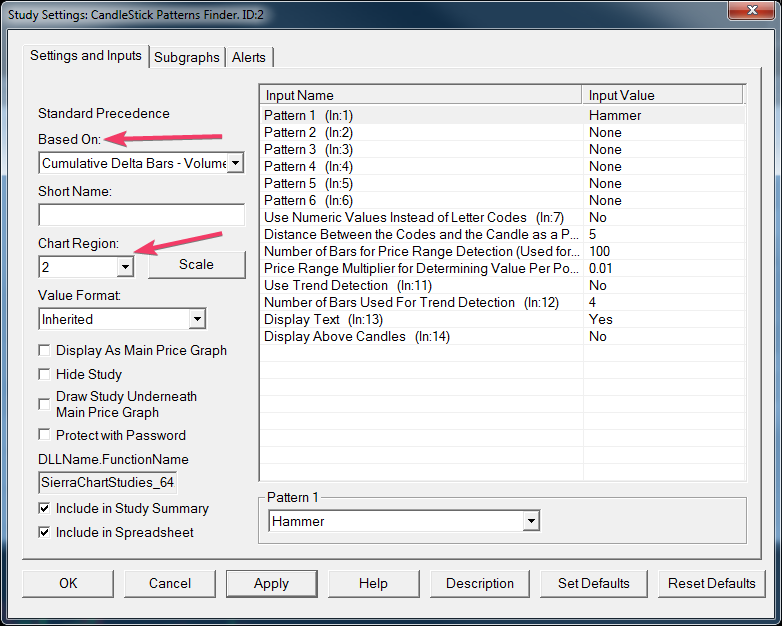Select the Display Text (In:13) row
Image resolution: width=782 pixels, height=626 pixels.
[x=503, y=319]
